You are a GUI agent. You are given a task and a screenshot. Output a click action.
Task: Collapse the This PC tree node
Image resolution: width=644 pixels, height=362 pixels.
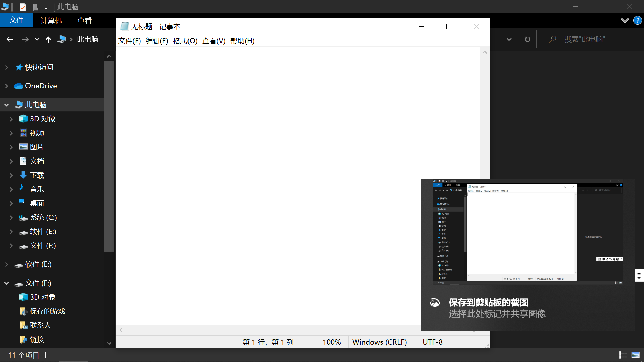[7, 105]
